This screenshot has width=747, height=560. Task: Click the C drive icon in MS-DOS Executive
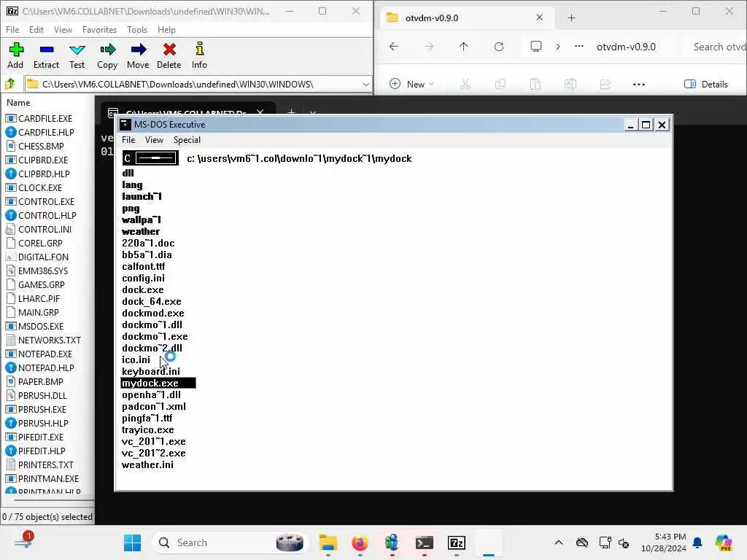[x=150, y=158]
